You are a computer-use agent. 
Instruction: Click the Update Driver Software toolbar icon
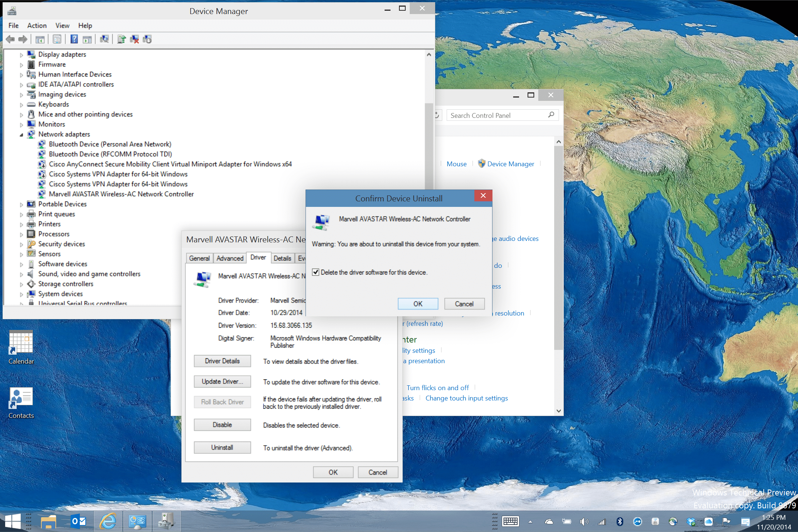pos(122,39)
